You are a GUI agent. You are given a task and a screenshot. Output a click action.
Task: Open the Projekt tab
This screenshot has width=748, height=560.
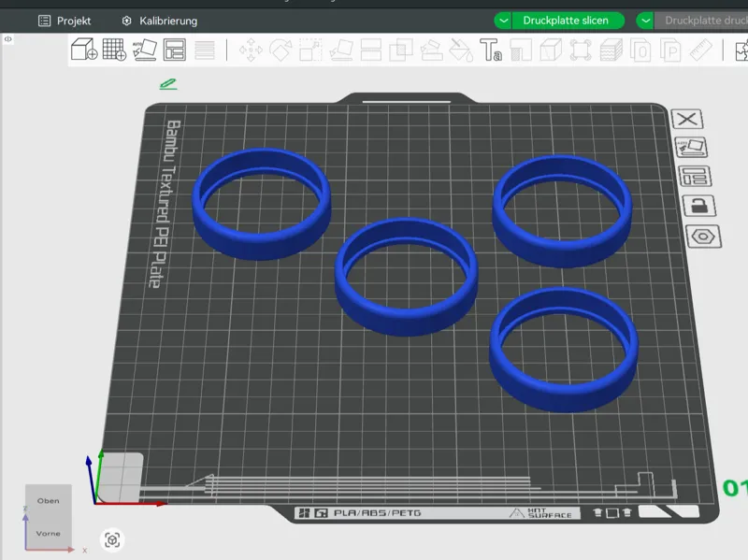pyautogui.click(x=65, y=21)
